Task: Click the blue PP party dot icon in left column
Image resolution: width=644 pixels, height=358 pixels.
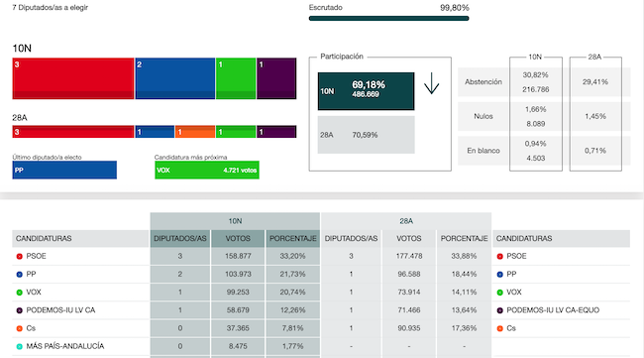Action: [19, 275]
